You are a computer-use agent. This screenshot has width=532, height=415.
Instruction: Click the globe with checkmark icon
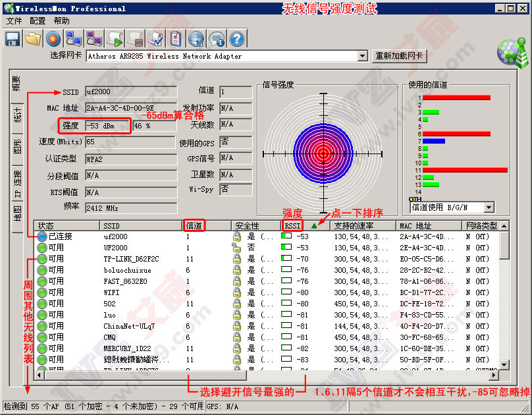[196, 39]
